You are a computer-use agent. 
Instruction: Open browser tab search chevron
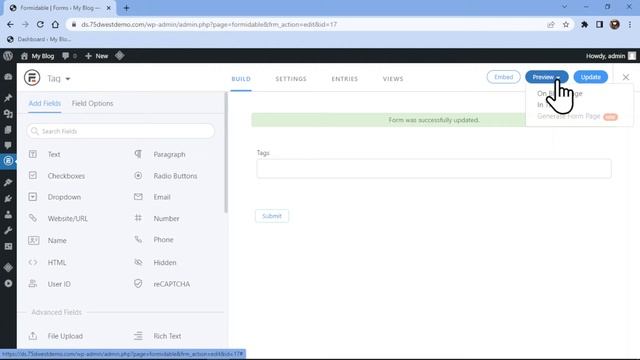tap(564, 7)
